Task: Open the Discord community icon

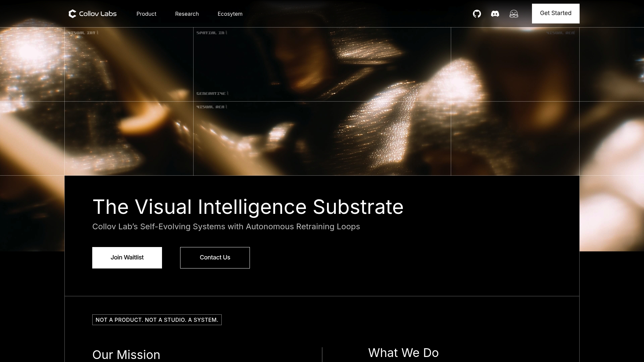Action: [x=495, y=14]
